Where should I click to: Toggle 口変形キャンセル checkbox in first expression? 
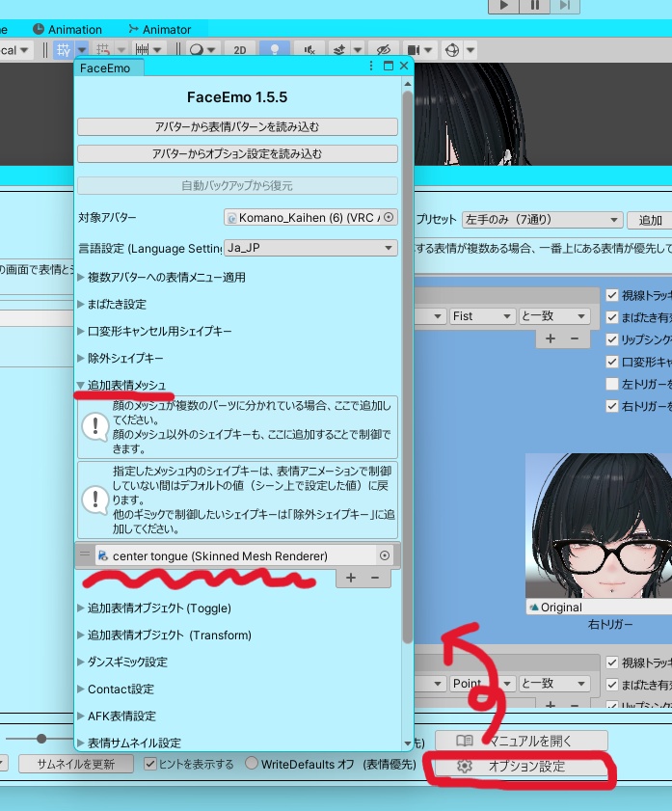coord(612,362)
